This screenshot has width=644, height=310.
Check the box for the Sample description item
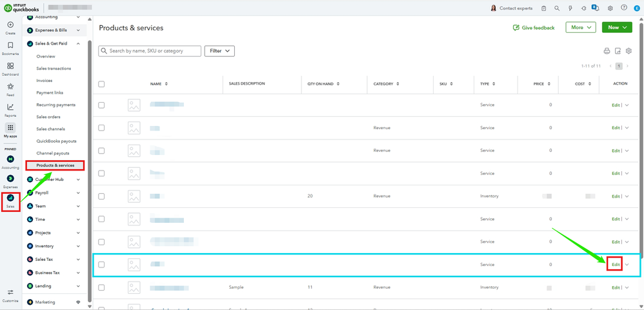click(101, 287)
